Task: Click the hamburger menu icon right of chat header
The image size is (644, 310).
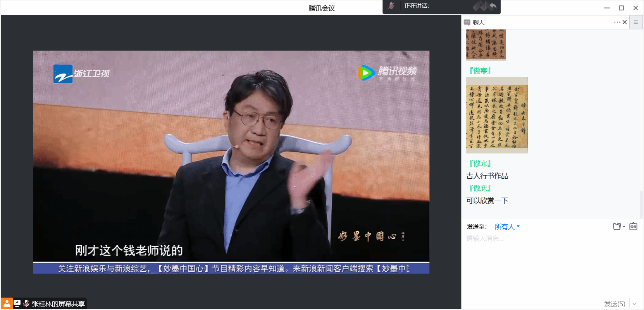Action: [635, 22]
